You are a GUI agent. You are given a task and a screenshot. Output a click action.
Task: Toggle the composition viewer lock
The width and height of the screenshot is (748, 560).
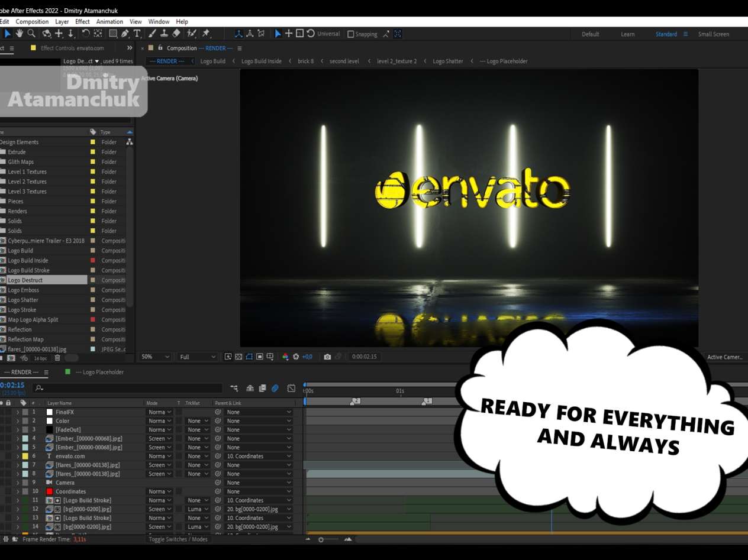159,48
